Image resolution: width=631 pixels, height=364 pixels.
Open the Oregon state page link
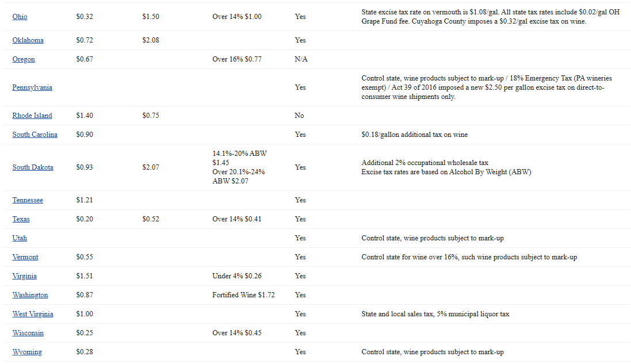[x=24, y=59]
